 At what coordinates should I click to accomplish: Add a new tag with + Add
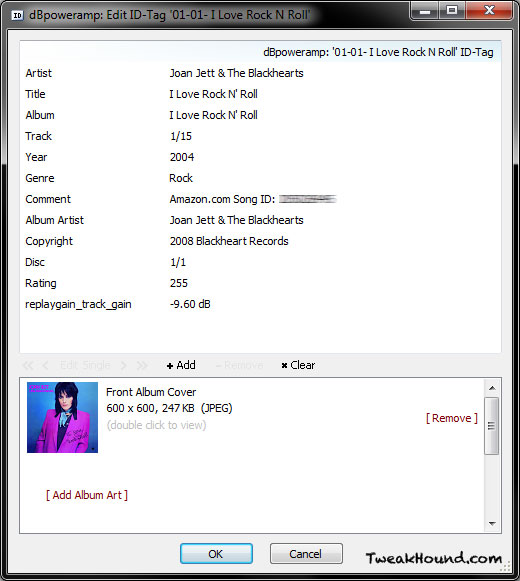point(181,365)
